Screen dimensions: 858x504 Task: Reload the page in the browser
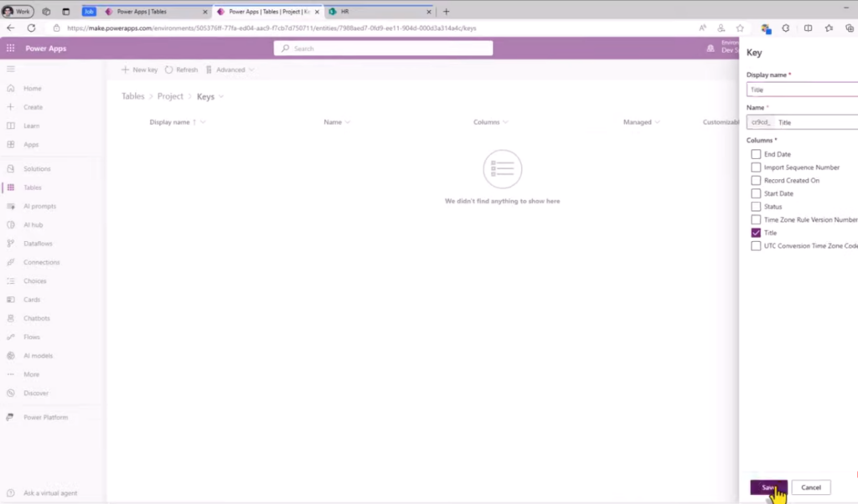pos(31,28)
